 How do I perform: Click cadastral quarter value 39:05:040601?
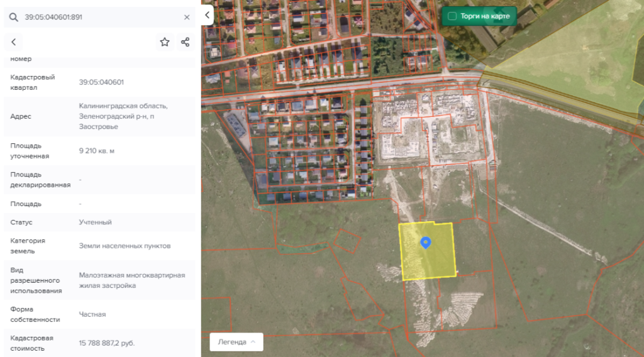tap(101, 82)
